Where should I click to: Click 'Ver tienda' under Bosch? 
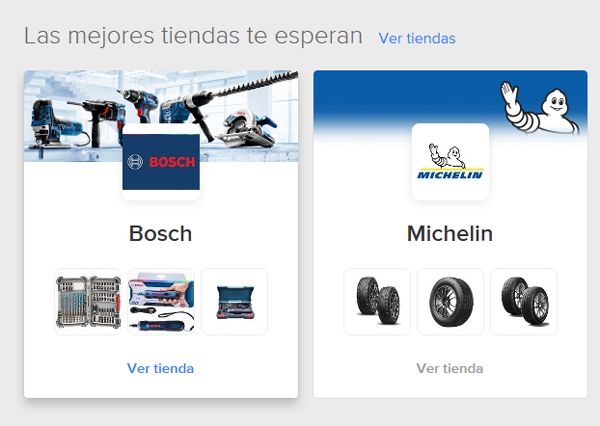point(160,369)
